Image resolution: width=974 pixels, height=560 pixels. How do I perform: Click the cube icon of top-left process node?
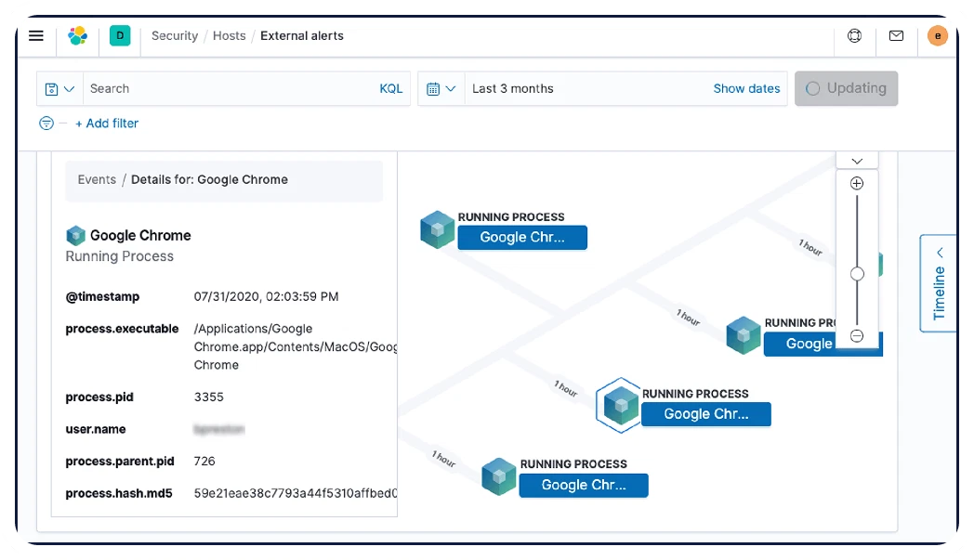pyautogui.click(x=438, y=229)
